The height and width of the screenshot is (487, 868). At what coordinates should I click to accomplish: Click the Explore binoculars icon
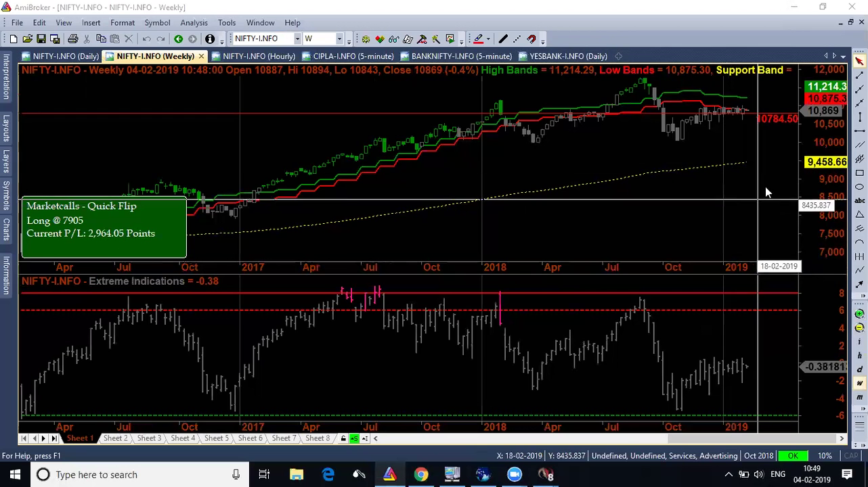(393, 39)
